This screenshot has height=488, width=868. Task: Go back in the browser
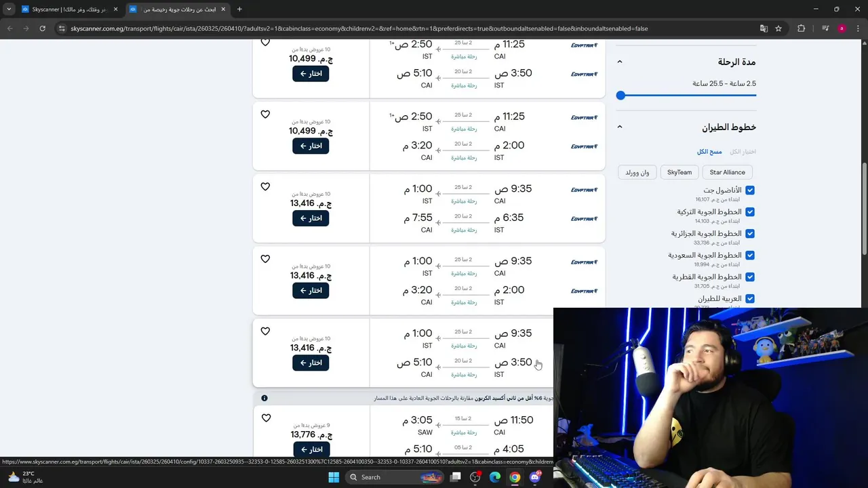coord(9,28)
